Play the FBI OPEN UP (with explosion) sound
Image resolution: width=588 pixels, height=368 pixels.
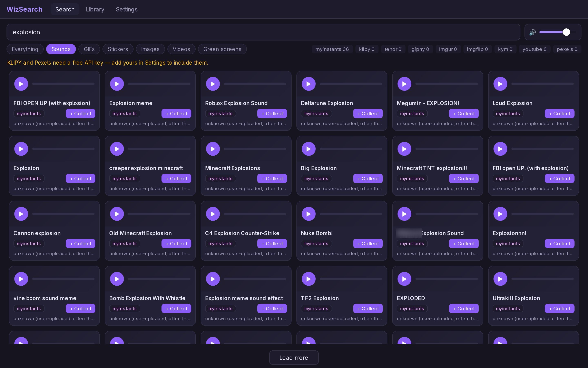[21, 84]
